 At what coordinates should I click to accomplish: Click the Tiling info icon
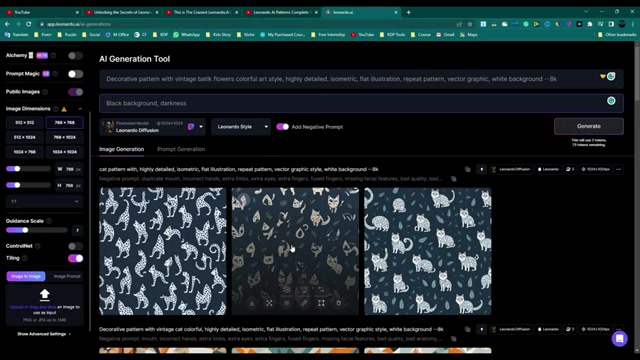coord(24,258)
